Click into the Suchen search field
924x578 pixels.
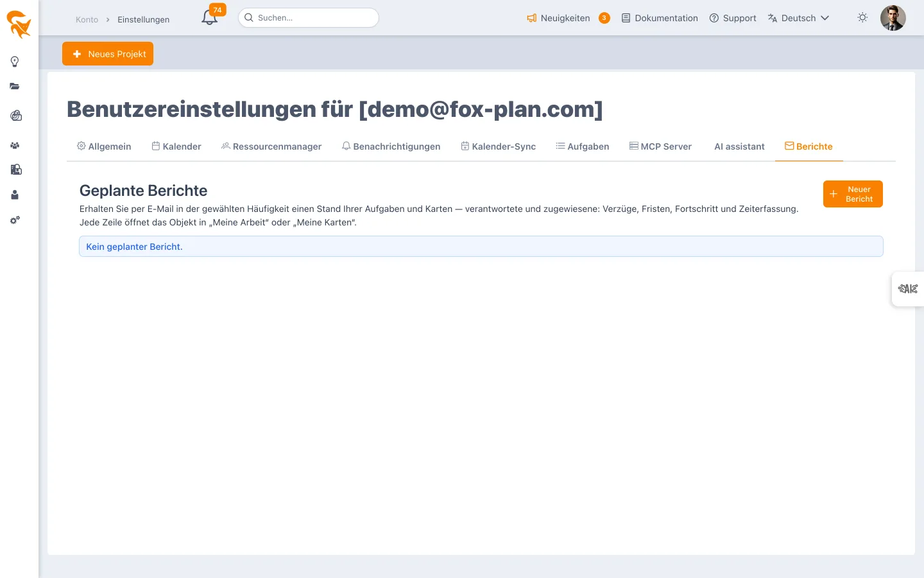[309, 18]
